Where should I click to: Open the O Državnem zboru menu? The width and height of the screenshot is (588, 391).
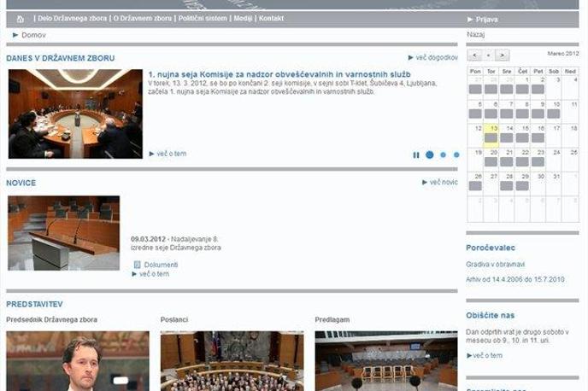point(143,18)
